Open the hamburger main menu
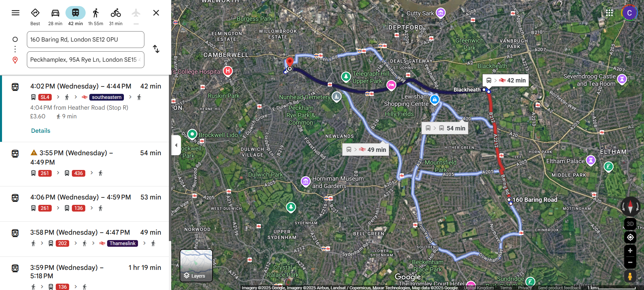Screen dimensions: 644x290 (x=15, y=13)
